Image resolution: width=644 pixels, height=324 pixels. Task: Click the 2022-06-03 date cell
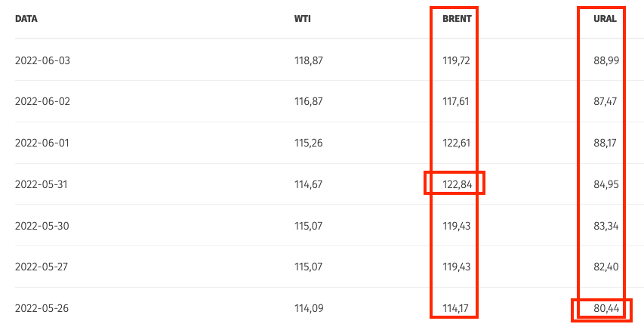pos(42,60)
